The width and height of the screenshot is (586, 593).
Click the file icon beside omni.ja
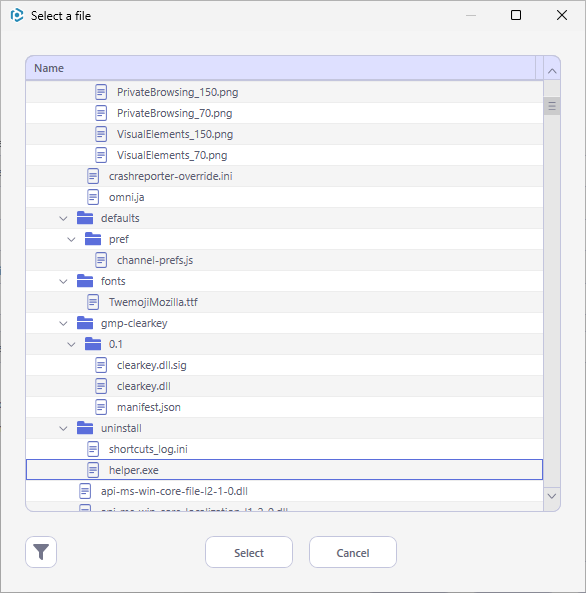(93, 197)
